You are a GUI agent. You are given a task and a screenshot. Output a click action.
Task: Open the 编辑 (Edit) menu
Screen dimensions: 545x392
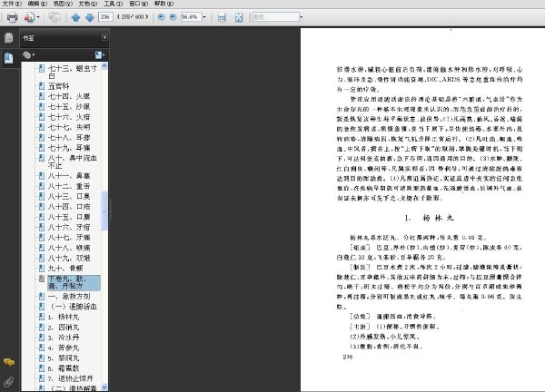[x=37, y=4]
